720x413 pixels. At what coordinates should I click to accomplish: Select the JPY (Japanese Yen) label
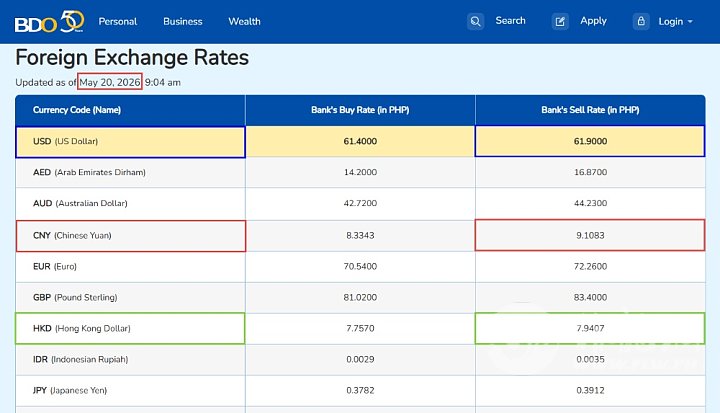coord(70,390)
